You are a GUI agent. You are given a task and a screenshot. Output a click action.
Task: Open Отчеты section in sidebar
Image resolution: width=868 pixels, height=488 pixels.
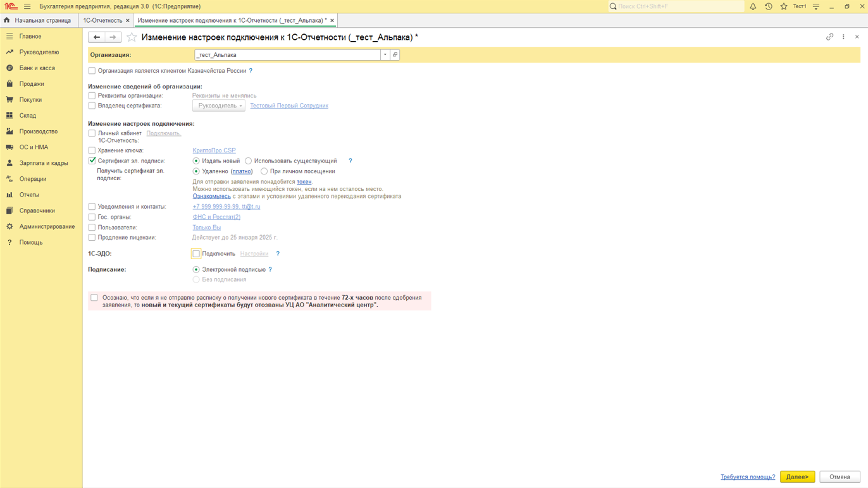(41, 195)
